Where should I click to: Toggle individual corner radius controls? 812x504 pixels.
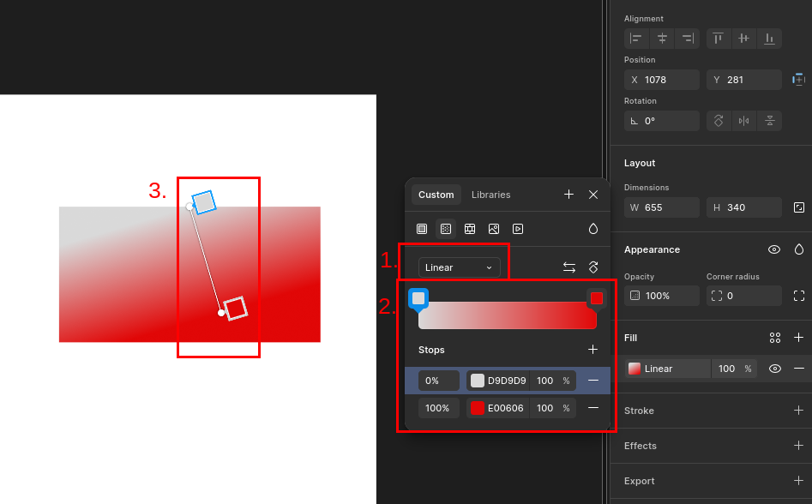(x=799, y=296)
